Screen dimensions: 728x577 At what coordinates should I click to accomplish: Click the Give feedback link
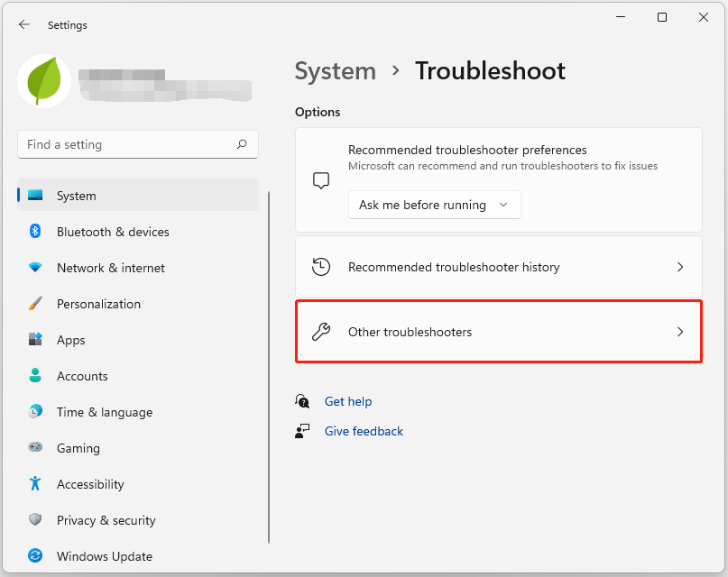pyautogui.click(x=364, y=431)
